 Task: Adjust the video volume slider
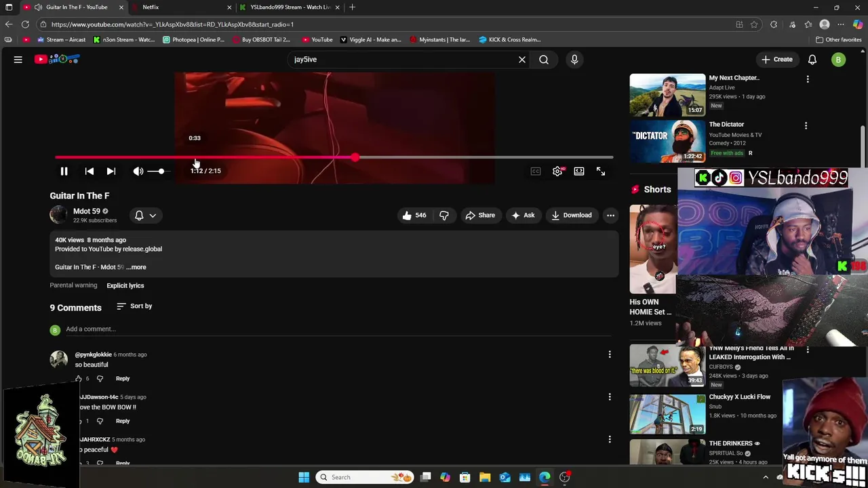(157, 171)
